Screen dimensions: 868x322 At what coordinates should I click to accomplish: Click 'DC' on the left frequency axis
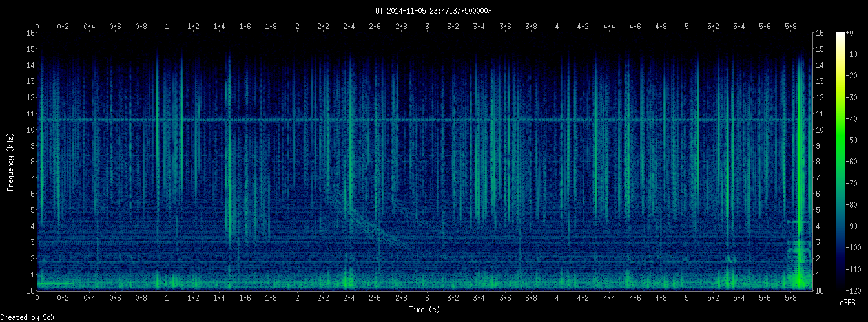click(x=30, y=291)
